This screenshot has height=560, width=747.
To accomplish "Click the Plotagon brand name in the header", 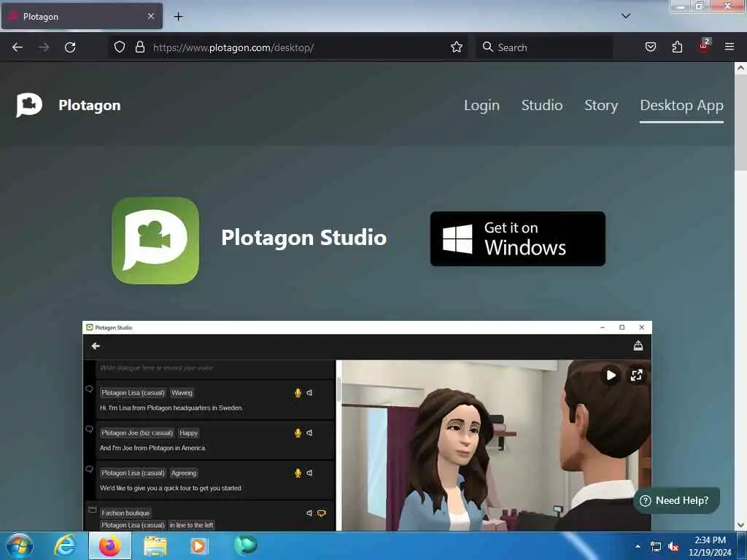I will 90,105.
